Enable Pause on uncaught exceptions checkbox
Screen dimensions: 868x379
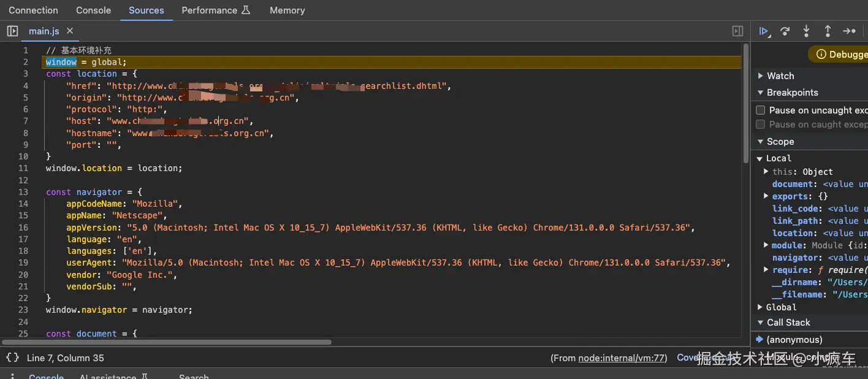[761, 110]
